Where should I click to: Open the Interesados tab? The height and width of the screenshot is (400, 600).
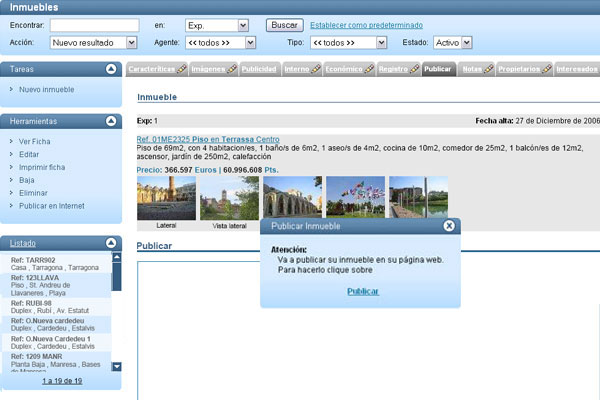578,69
